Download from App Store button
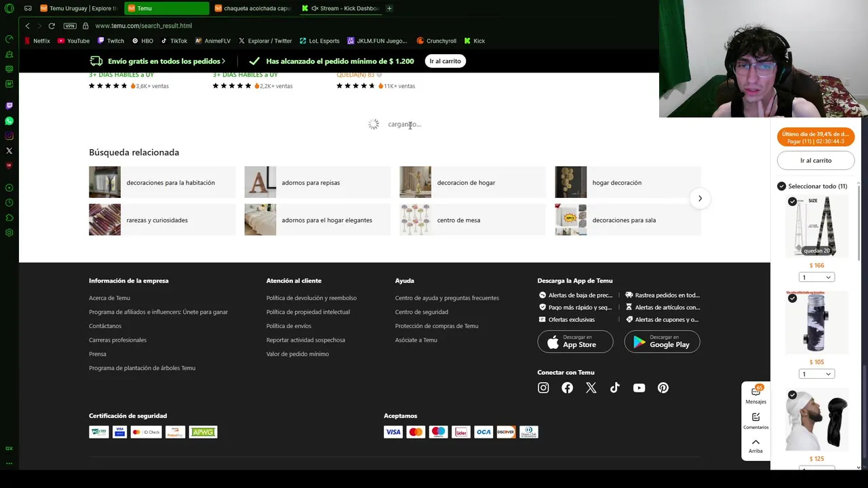 tap(575, 342)
